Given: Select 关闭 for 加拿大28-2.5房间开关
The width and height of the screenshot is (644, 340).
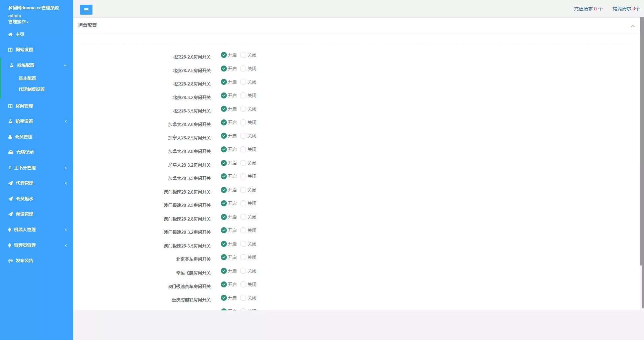Looking at the screenshot, I should point(243,136).
